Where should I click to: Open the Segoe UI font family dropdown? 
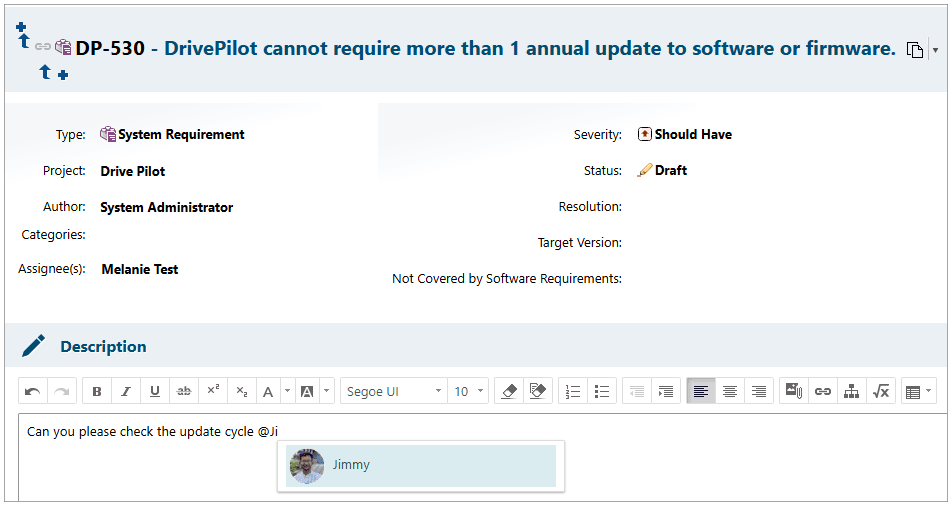[x=395, y=391]
